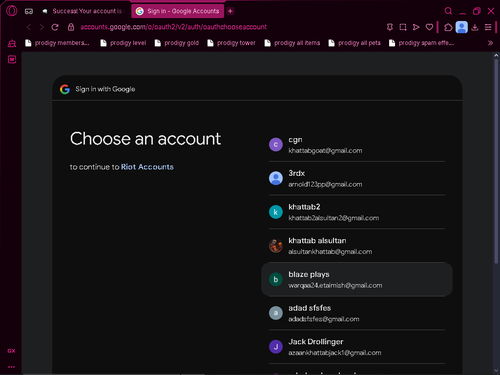Viewport: 500px width, 375px height.
Task: Click the page vertical scrollbar
Action: pyautogui.click(x=496, y=162)
